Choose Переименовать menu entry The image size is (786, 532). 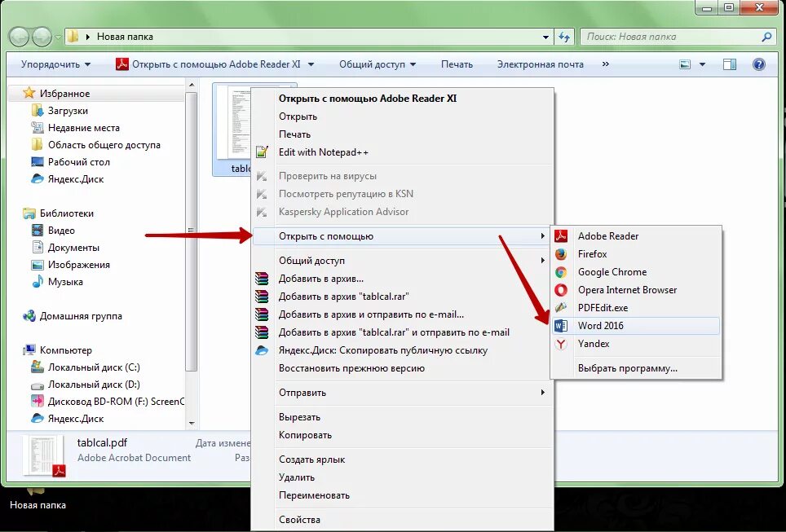(x=402, y=495)
